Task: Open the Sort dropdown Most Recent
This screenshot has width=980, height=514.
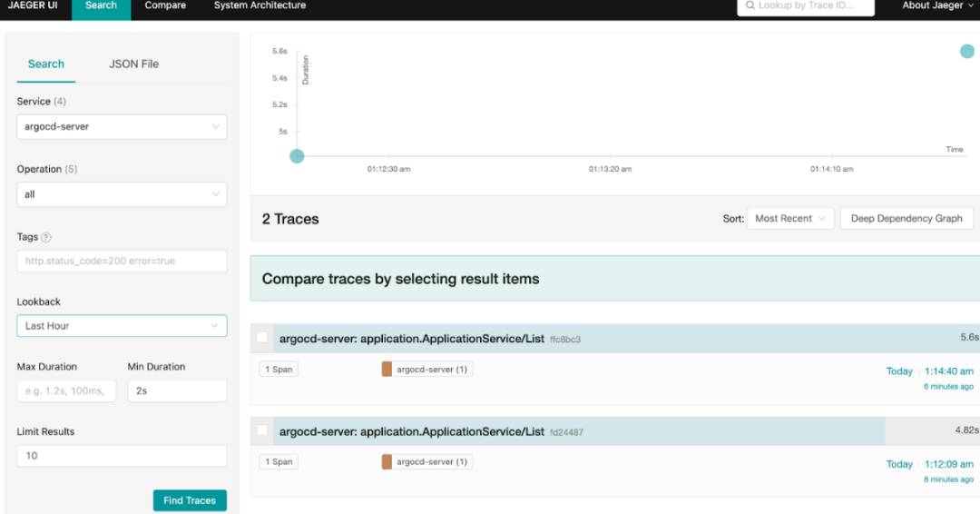Action: [790, 218]
